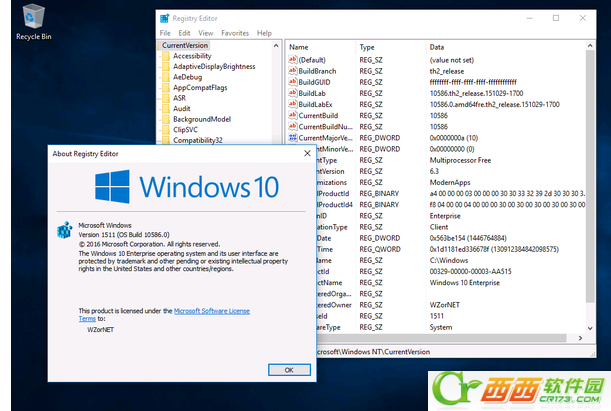The width and height of the screenshot is (611, 411).
Task: Click the BuildBranch value string icon
Action: pos(293,71)
